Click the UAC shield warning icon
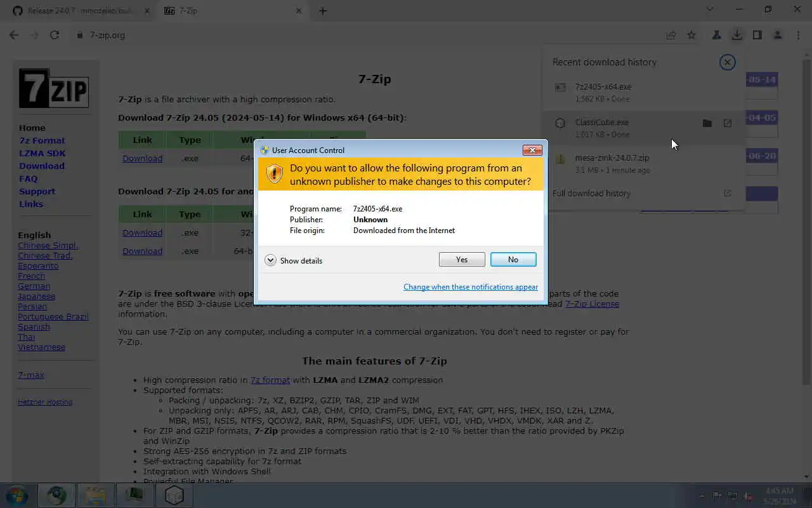The height and width of the screenshot is (508, 812). click(275, 174)
